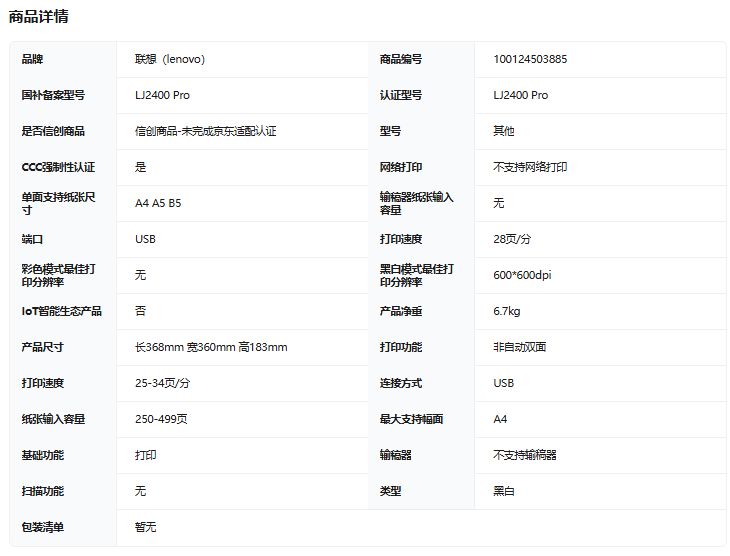Click the brand value 联想 (lenovo)
The height and width of the screenshot is (556, 730).
coord(170,59)
